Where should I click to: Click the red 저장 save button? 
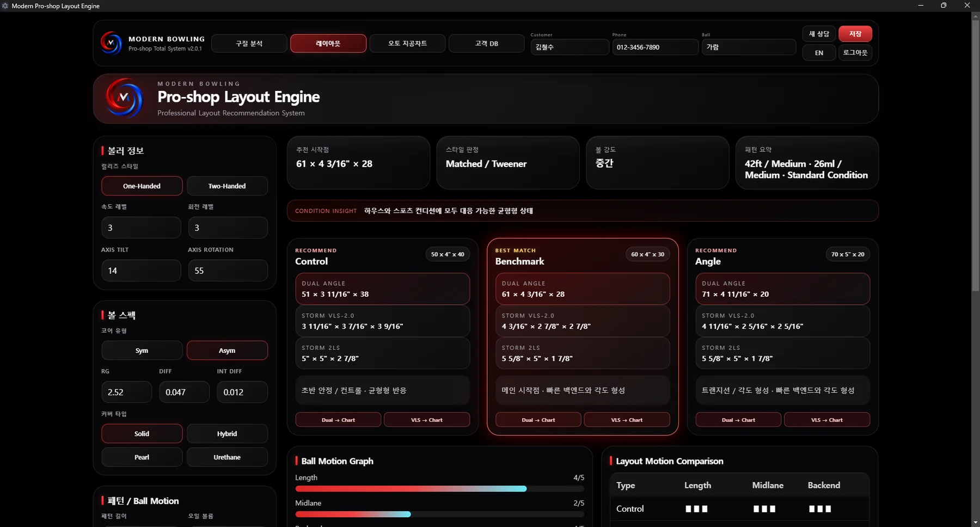tap(855, 34)
